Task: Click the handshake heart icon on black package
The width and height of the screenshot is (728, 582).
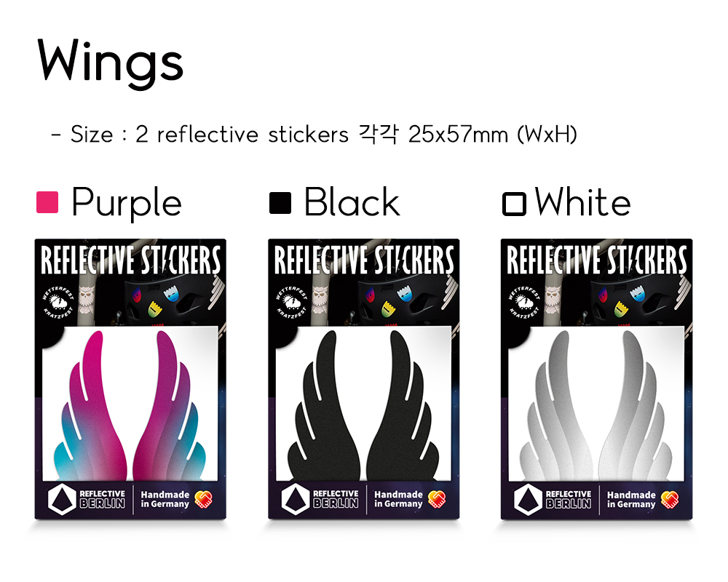Action: [x=436, y=499]
